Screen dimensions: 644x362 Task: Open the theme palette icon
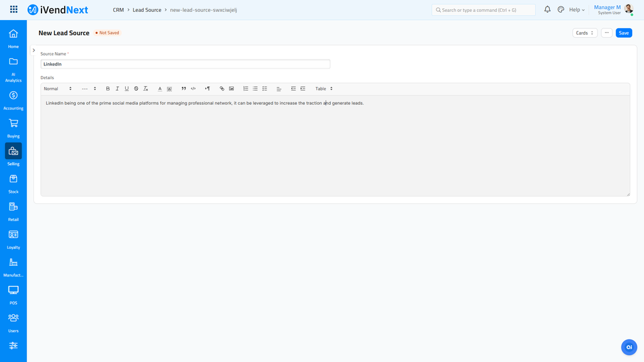(560, 9)
